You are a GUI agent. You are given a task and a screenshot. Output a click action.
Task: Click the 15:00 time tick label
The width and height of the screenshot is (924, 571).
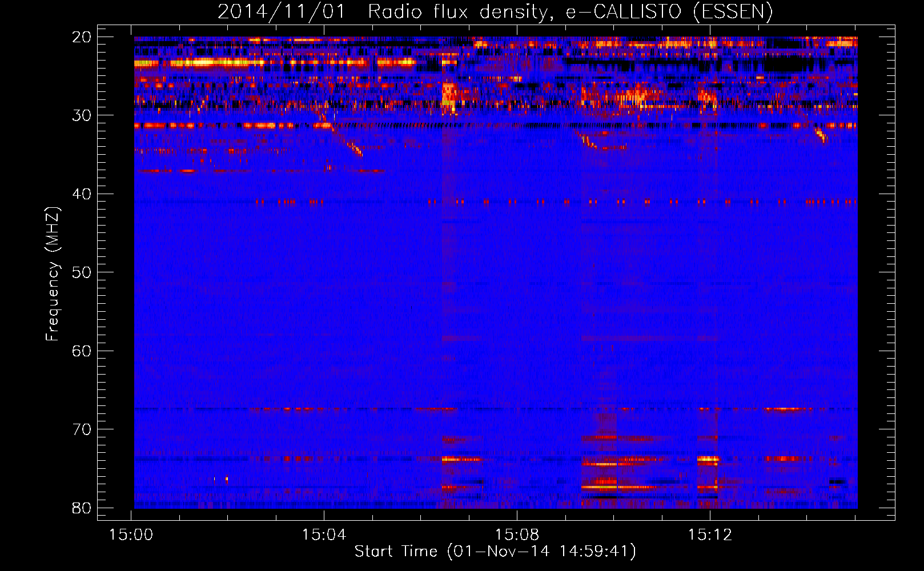point(131,535)
